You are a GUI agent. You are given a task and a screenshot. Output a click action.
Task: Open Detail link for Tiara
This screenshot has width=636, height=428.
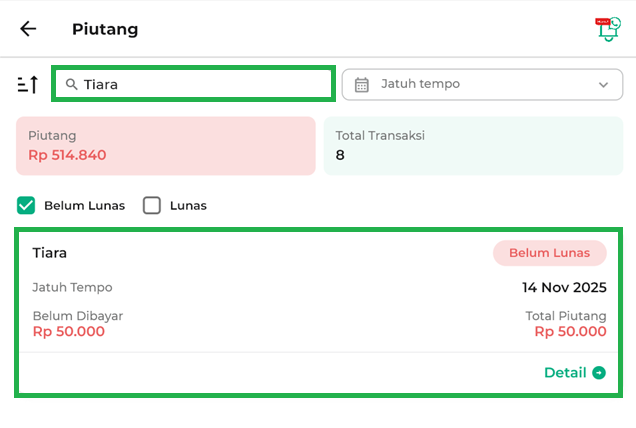565,373
